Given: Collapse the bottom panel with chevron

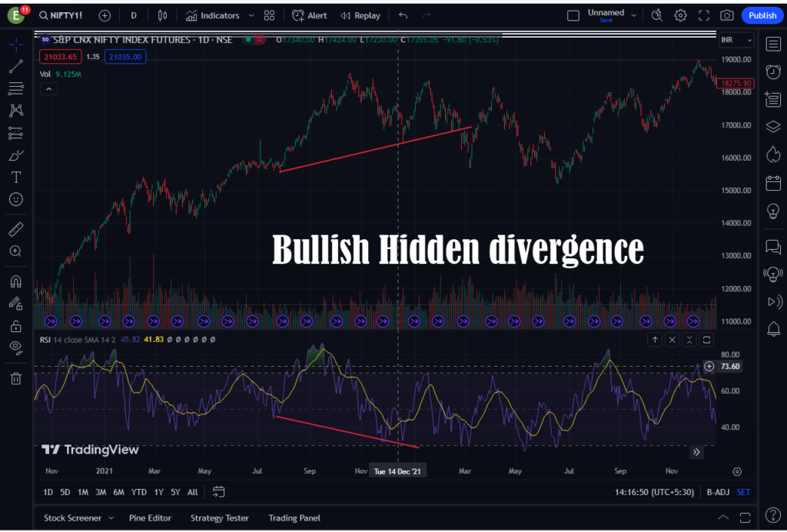Looking at the screenshot, I should click(723, 517).
